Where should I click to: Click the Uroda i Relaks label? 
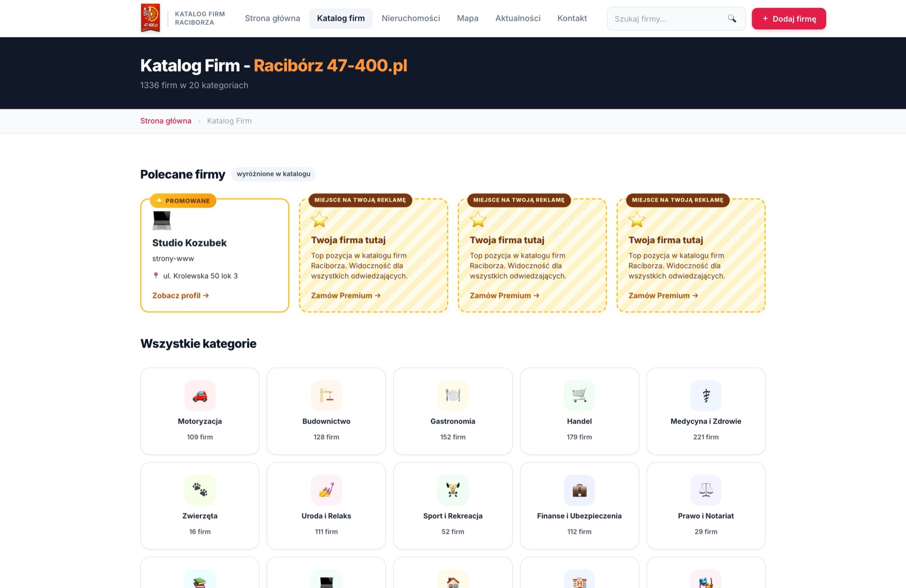coord(326,516)
